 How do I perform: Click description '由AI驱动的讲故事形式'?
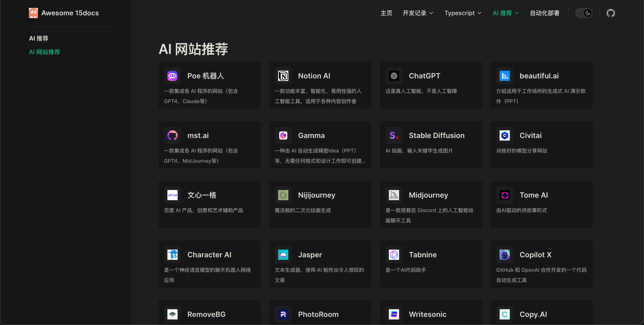521,210
